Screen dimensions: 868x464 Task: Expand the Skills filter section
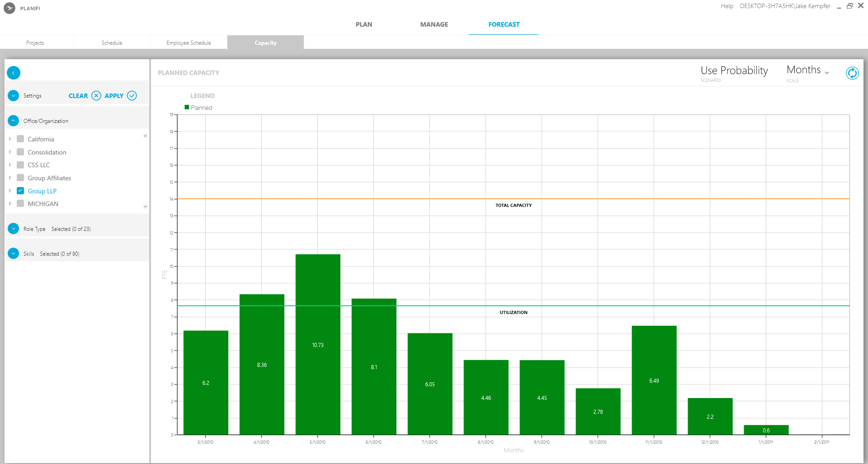click(14, 254)
